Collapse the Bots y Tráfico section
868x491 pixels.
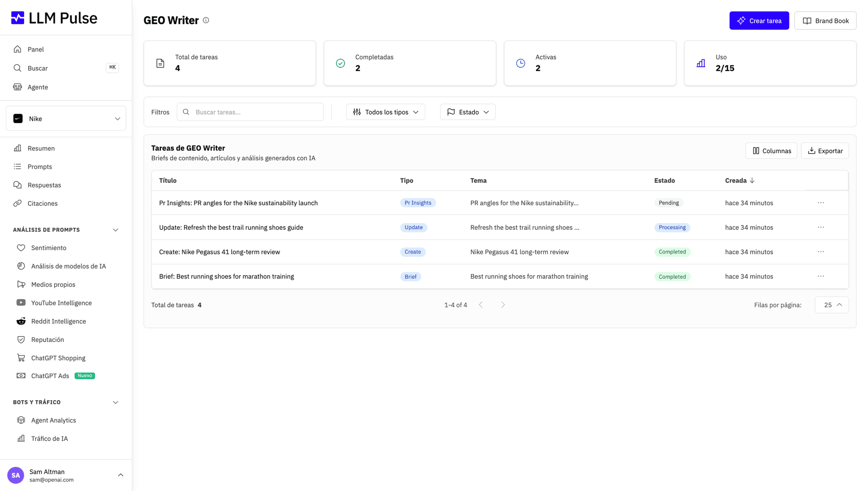pos(115,402)
